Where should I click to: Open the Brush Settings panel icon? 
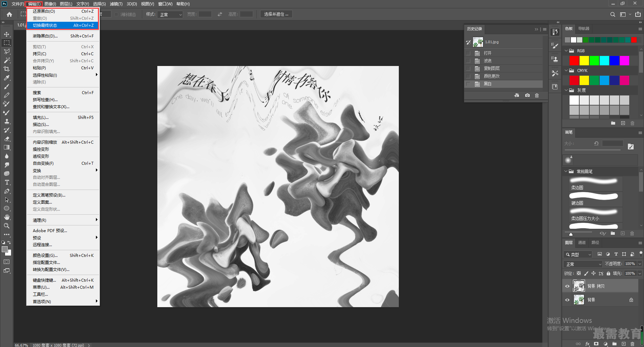coord(555,46)
